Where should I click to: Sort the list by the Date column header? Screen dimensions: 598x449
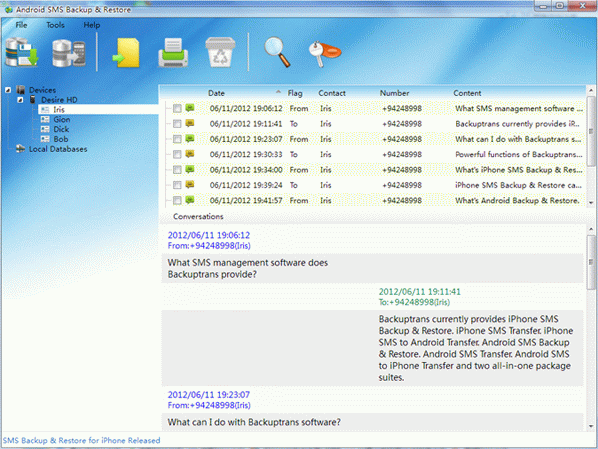[216, 93]
